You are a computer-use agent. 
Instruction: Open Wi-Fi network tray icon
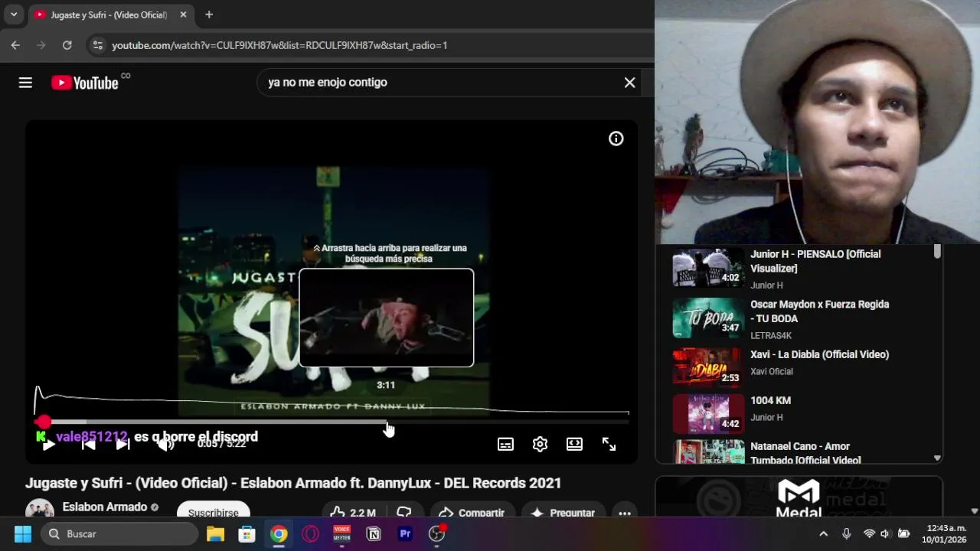click(x=869, y=534)
